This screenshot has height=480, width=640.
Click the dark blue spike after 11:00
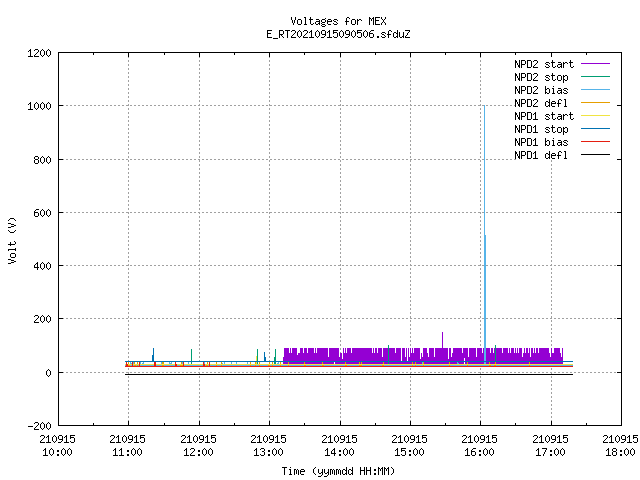pyautogui.click(x=153, y=354)
